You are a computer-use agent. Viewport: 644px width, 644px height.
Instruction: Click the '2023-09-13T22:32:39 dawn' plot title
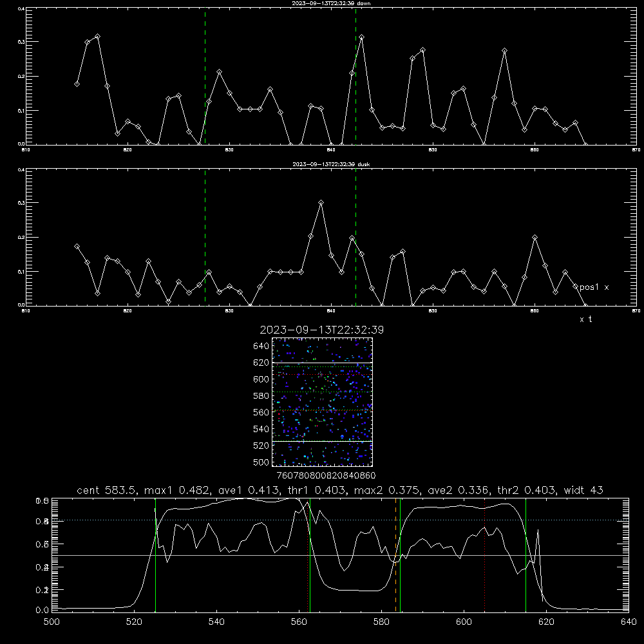pos(331,3)
